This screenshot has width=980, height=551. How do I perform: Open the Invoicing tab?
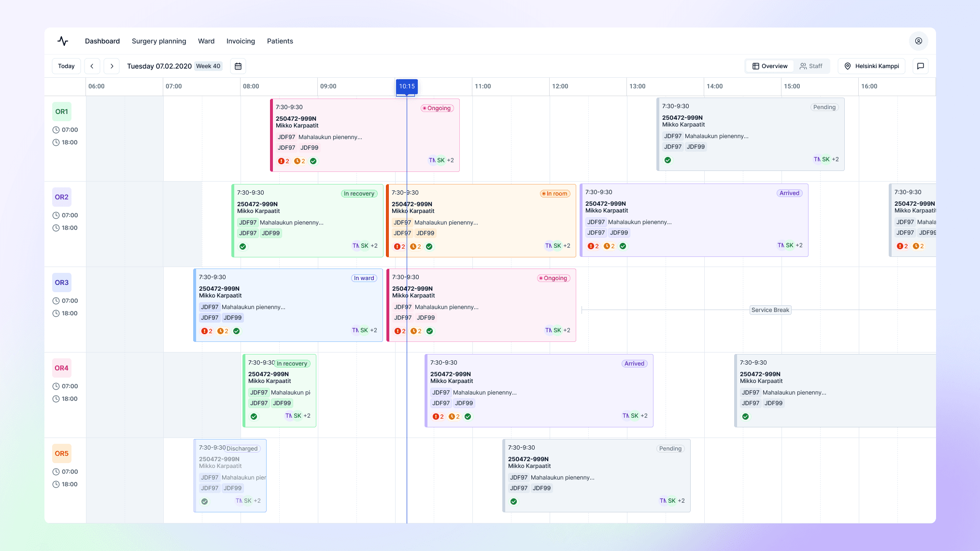[x=241, y=41]
